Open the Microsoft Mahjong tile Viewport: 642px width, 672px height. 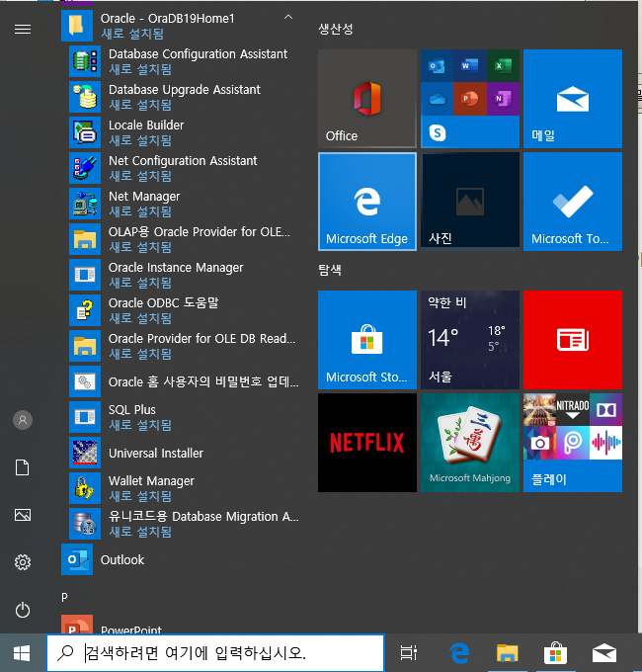[470, 443]
